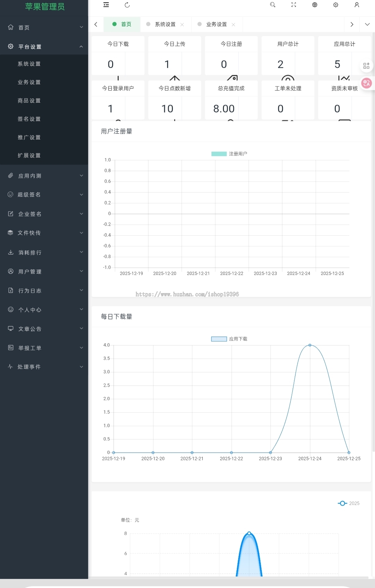375x588 pixels.
Task: Switch to the 业务设置 tab
Action: click(216, 24)
